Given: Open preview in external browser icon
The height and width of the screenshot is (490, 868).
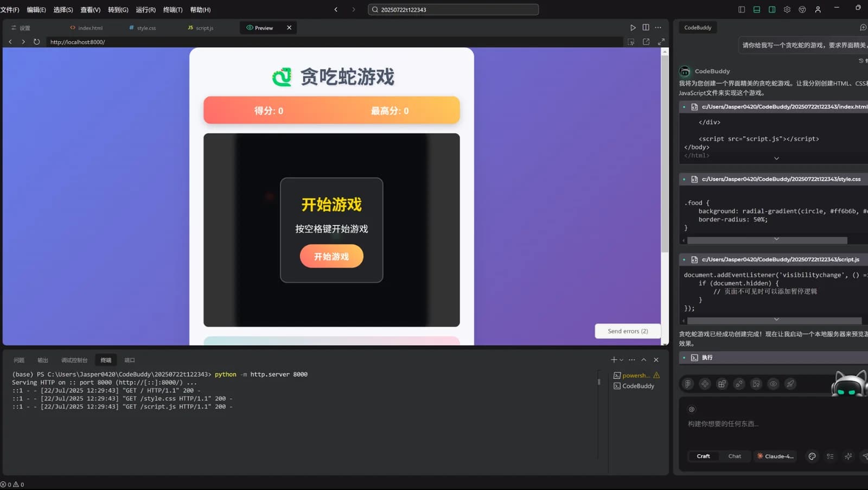Looking at the screenshot, I should [646, 42].
